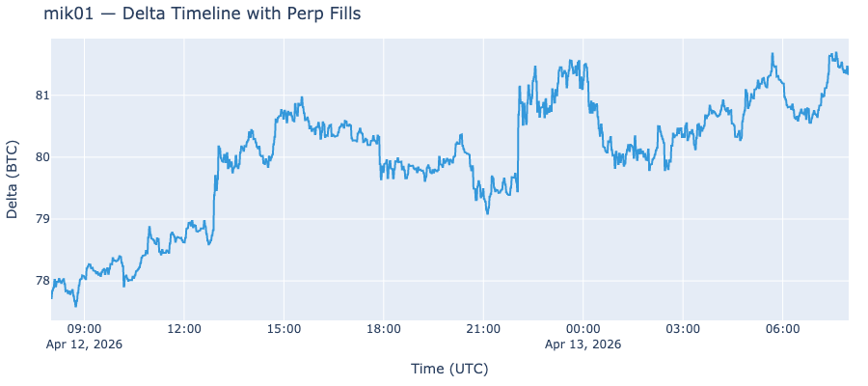Click the 'Delta (BTC)' y-axis label
The width and height of the screenshot is (868, 386).
pyautogui.click(x=13, y=179)
